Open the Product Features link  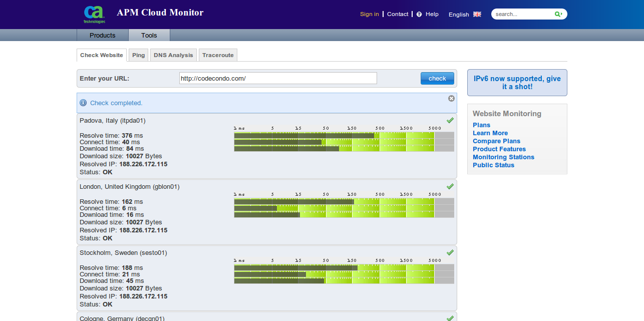[x=499, y=149]
